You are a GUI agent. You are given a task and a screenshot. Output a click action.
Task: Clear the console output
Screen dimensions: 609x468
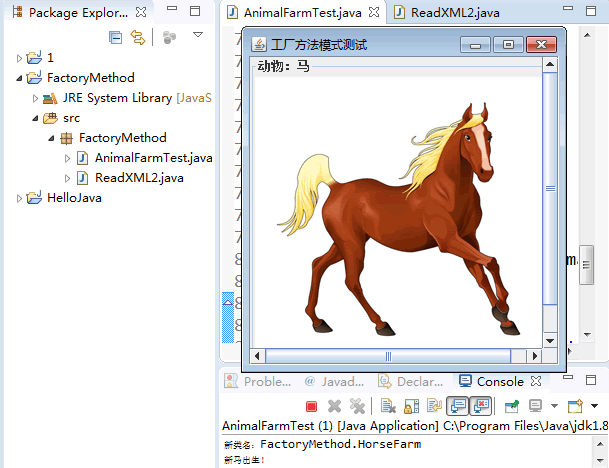[387, 406]
